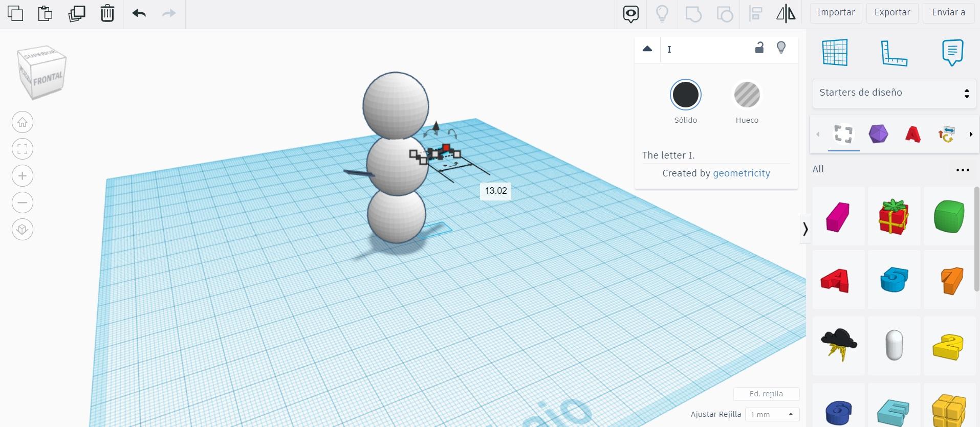Click the 13.02 dimension value box

[x=496, y=191]
